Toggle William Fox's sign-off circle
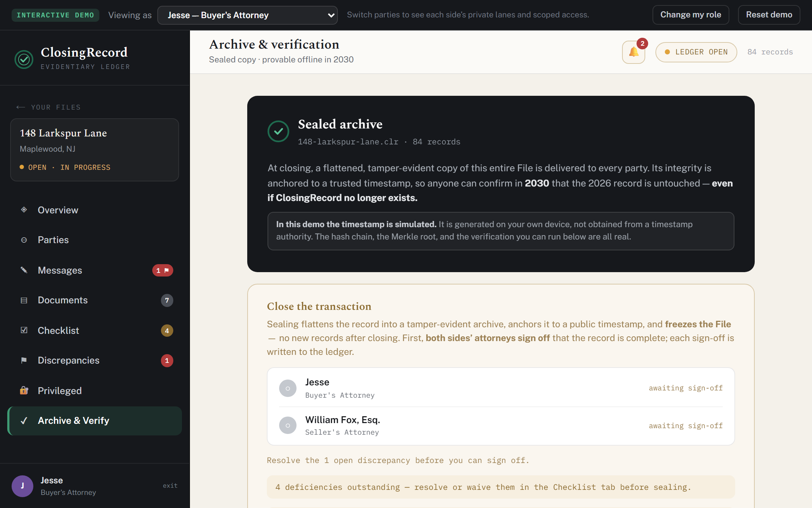Screen dimensions: 812x508 [x=288, y=425]
